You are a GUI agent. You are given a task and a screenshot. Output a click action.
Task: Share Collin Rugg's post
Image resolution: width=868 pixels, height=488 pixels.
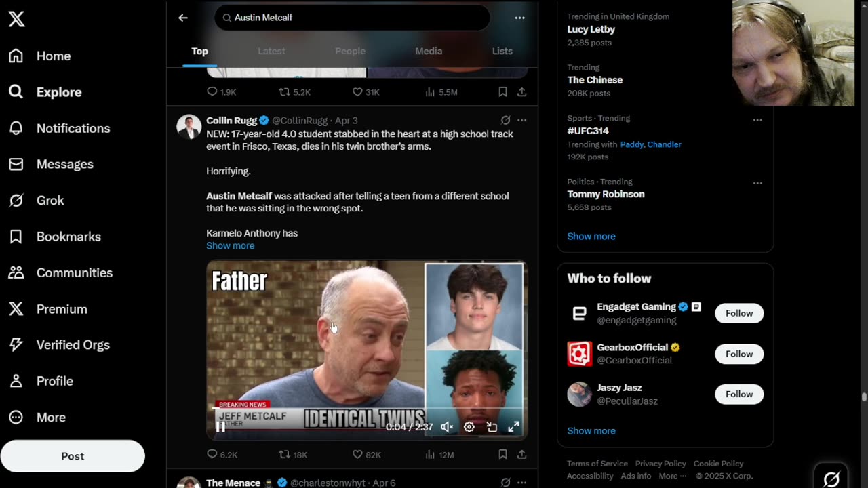521,455
